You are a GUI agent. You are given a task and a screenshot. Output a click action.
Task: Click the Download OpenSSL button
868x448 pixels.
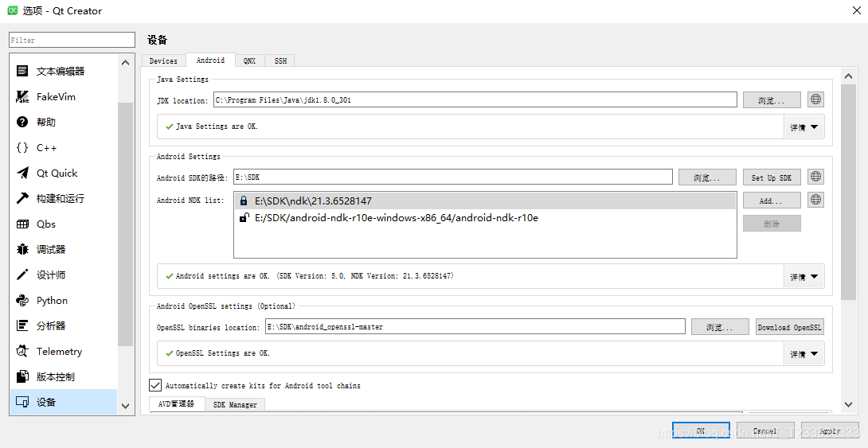click(789, 327)
